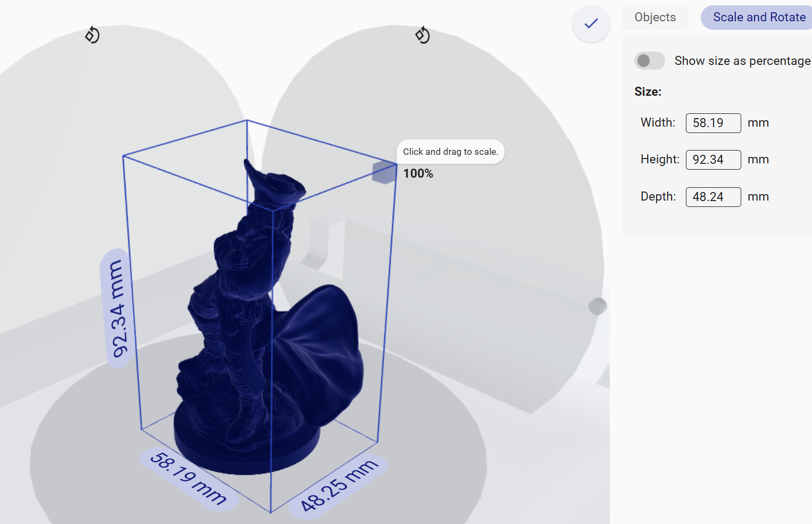The image size is (812, 524).
Task: Click the top-center rotate handle icon
Action: click(x=422, y=35)
